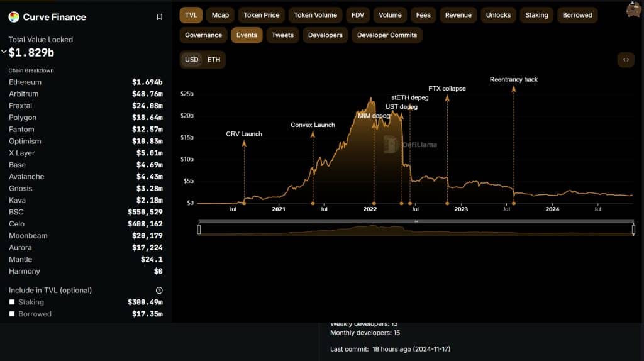Toggle the Unlocks chart metric
644x361 pixels.
pyautogui.click(x=498, y=15)
